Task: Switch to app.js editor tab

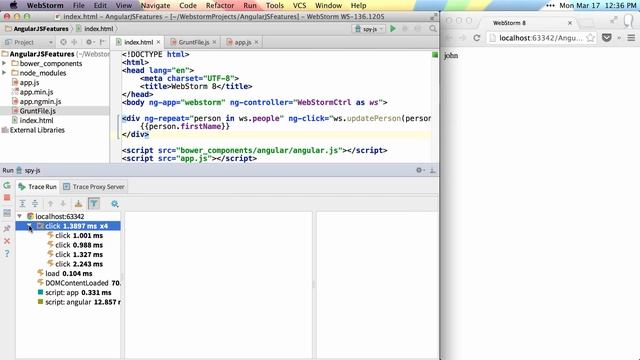Action: coord(242,42)
